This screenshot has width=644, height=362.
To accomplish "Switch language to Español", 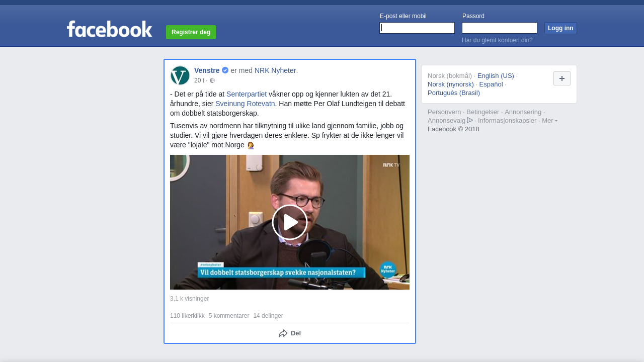I will click(x=491, y=84).
